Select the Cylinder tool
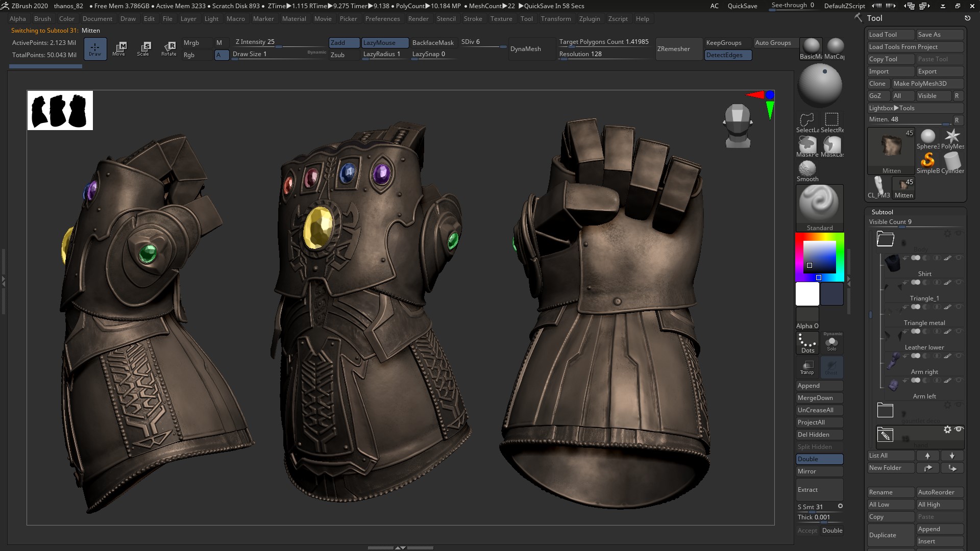The image size is (980, 551). pyautogui.click(x=952, y=163)
